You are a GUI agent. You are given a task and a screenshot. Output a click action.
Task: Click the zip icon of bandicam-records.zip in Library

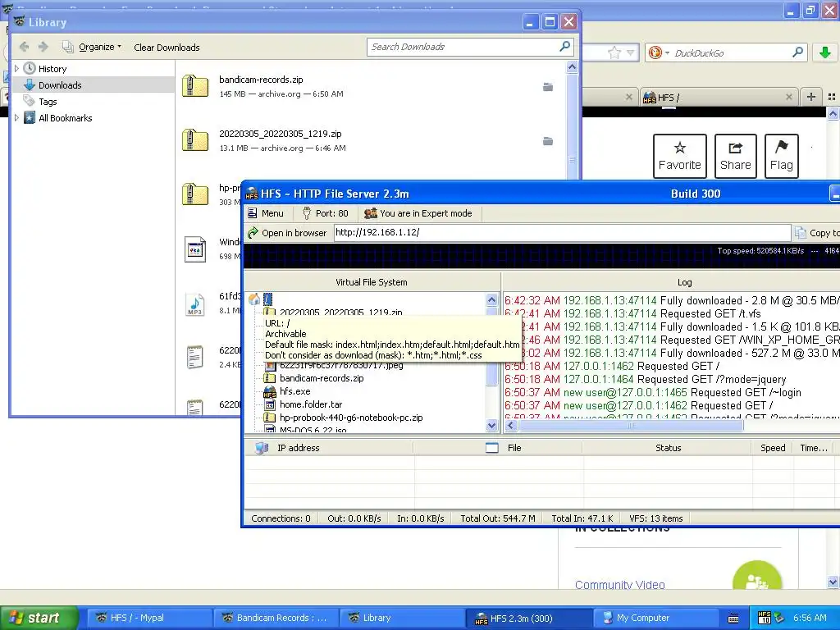[195, 86]
